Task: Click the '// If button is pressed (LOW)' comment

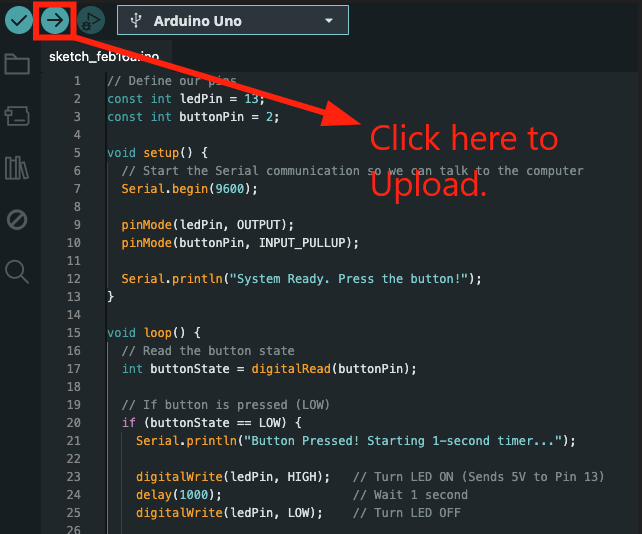Action: pos(226,405)
